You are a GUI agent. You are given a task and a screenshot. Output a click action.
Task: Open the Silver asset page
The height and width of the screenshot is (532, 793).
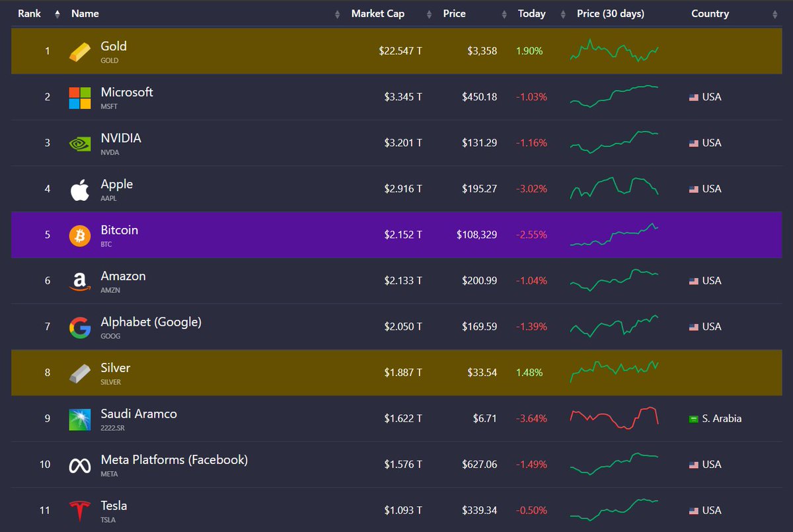(115, 368)
